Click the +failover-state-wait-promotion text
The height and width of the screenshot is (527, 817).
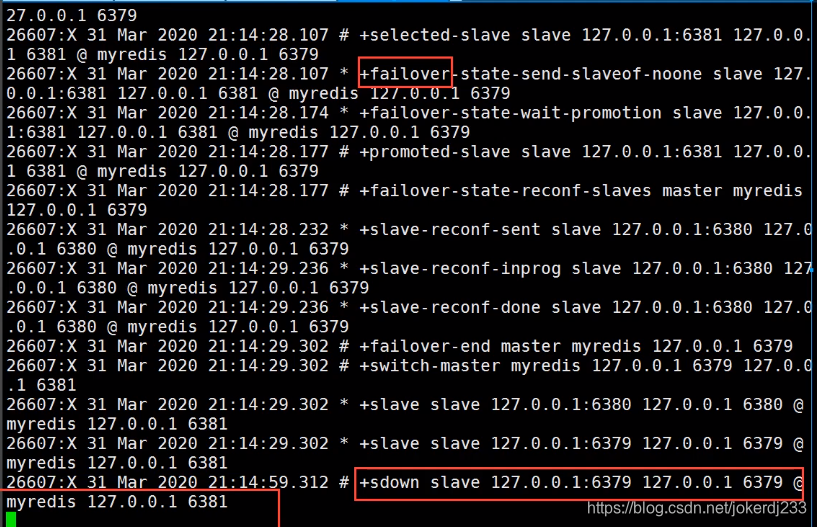511,113
